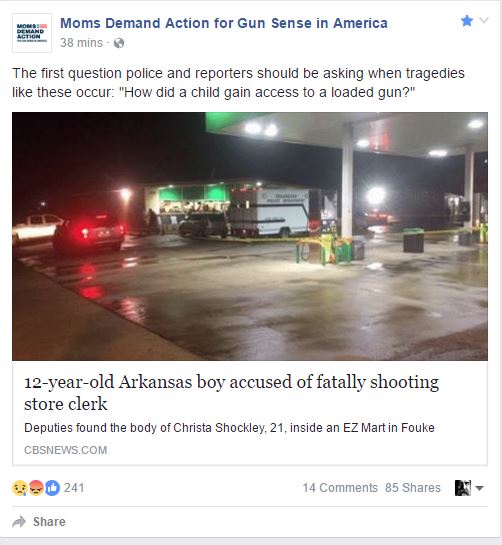
Task: Click the public globe privacy icon
Action: pyautogui.click(x=119, y=43)
